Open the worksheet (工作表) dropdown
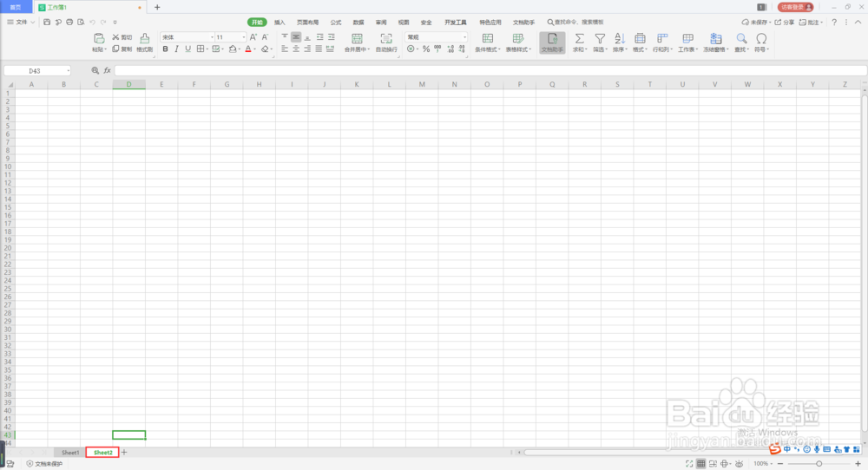This screenshot has height=470, width=868. pyautogui.click(x=687, y=42)
